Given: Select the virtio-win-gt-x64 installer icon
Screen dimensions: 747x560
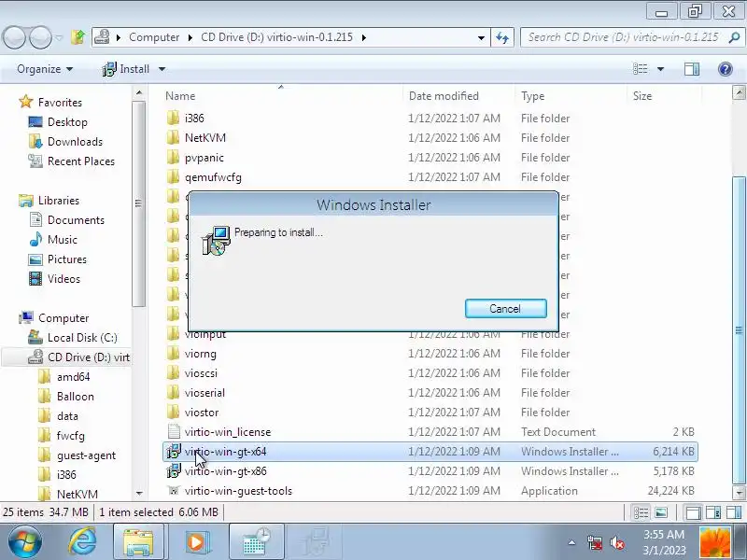Looking at the screenshot, I should tap(174, 452).
